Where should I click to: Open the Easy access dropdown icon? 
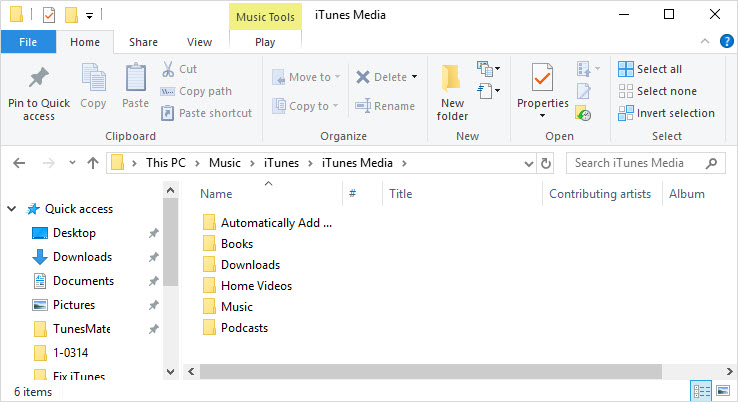[x=488, y=90]
